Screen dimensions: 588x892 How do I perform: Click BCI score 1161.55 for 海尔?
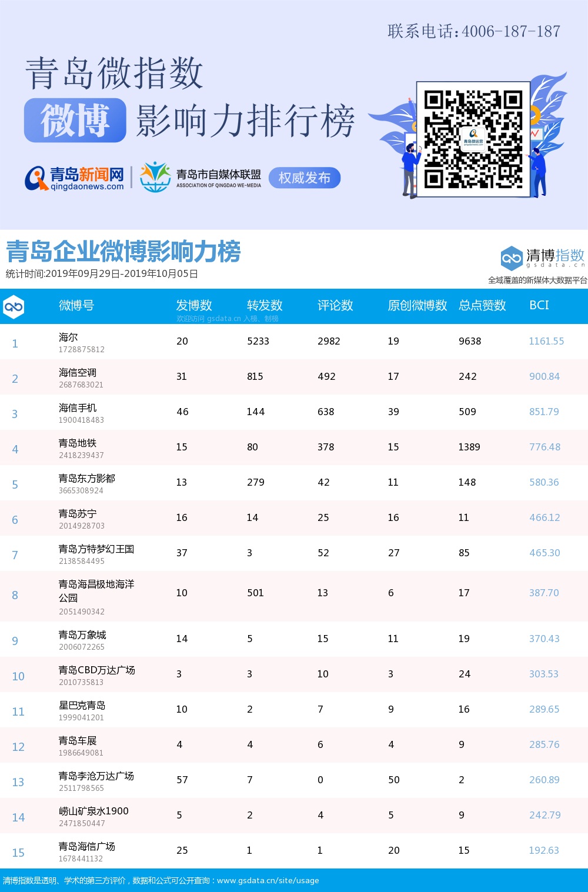546,341
